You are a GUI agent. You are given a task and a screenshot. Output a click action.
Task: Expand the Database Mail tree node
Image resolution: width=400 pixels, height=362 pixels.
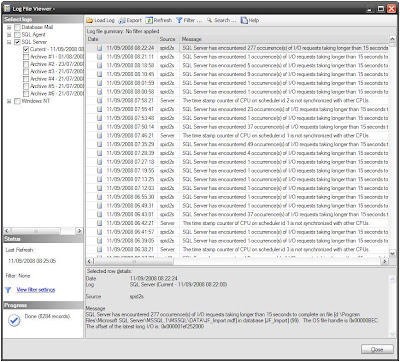pos(9,27)
